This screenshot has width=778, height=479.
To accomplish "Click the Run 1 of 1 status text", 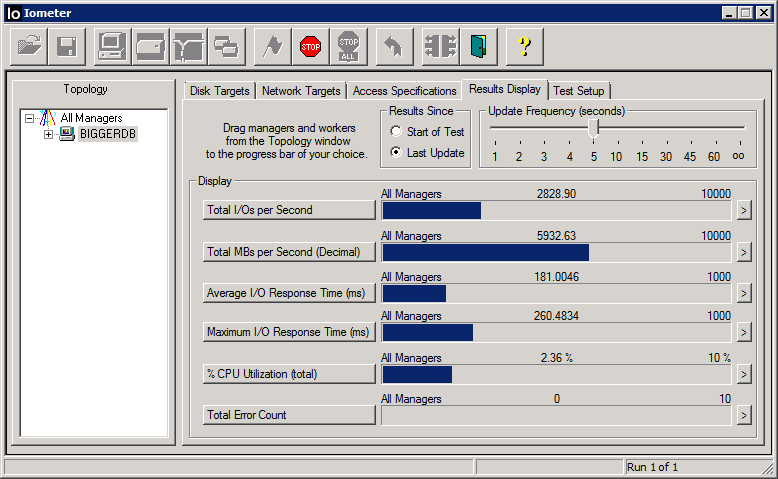I will pyautogui.click(x=652, y=467).
